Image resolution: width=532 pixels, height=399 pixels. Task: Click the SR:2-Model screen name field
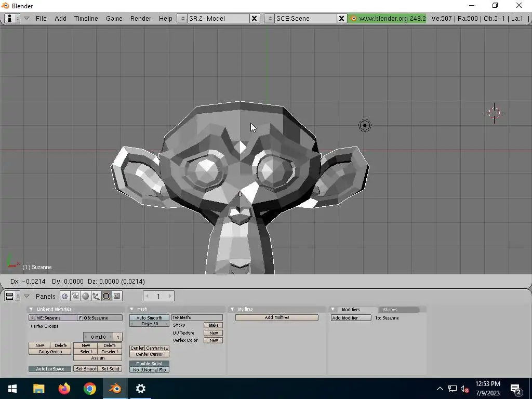218,18
